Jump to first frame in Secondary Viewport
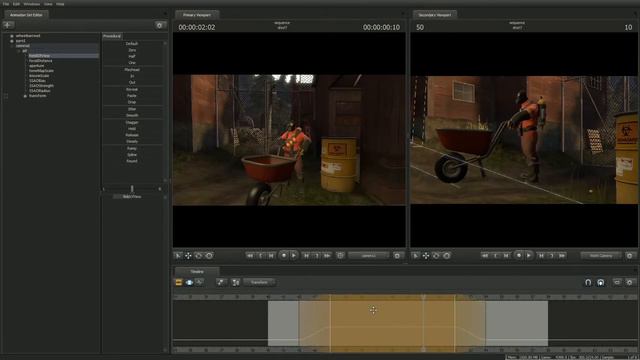This screenshot has height=360, width=640. pos(484,256)
